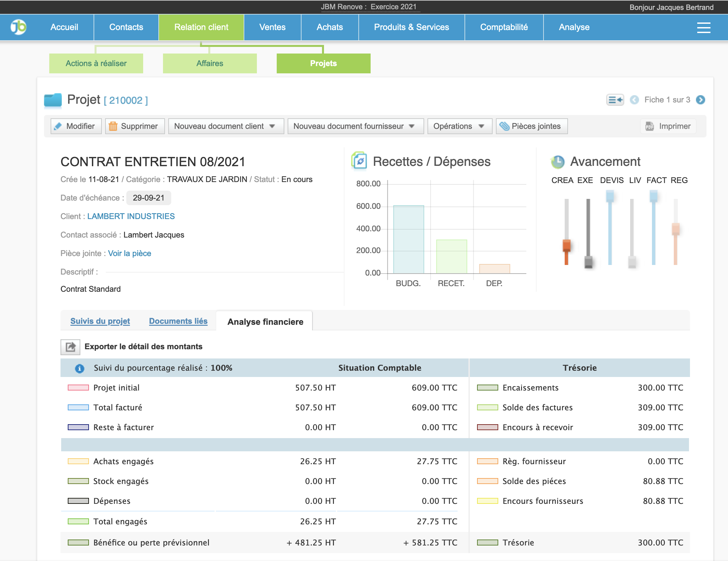The image size is (728, 561).
Task: Click the Fiche 1 sur 3 label
Action: [667, 100]
